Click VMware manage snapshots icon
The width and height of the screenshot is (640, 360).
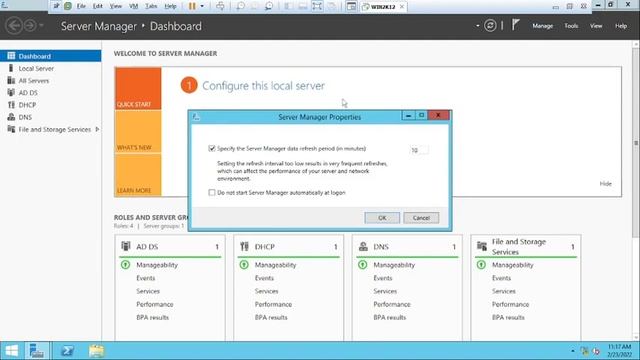click(269, 6)
